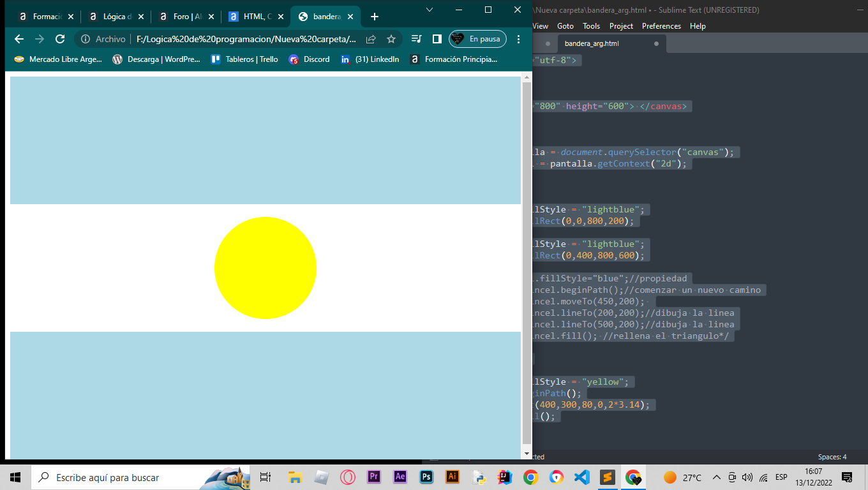Open Python icon on taskbar
The image size is (868, 490).
tap(478, 477)
